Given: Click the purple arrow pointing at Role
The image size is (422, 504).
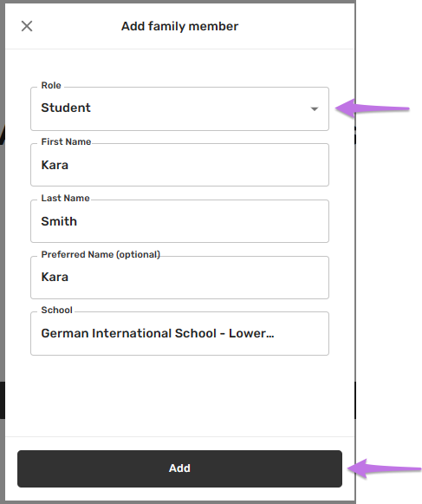Looking at the screenshot, I should [372, 108].
